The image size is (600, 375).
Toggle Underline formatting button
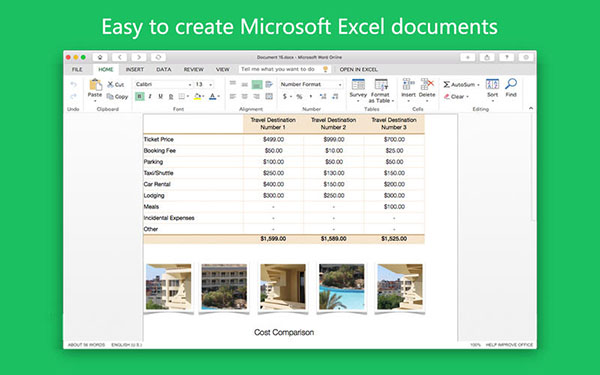pos(160,96)
